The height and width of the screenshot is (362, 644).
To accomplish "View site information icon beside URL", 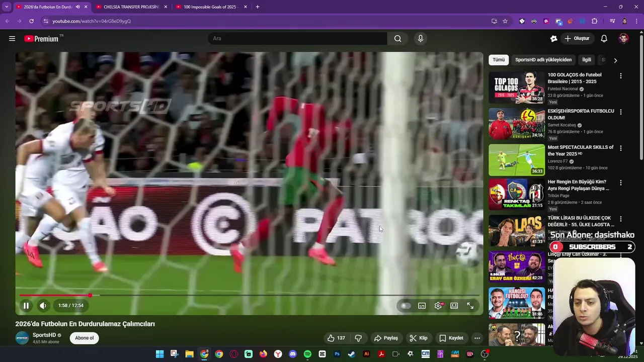I will click(x=46, y=21).
